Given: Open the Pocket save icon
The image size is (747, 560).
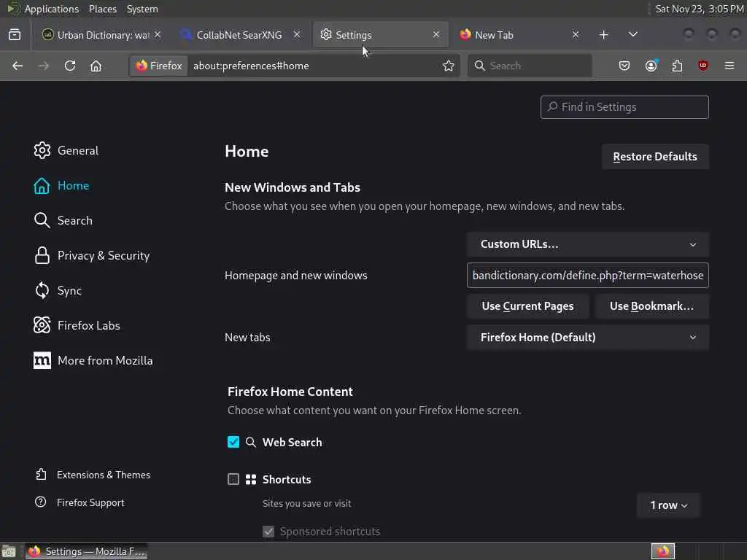Looking at the screenshot, I should pos(624,66).
